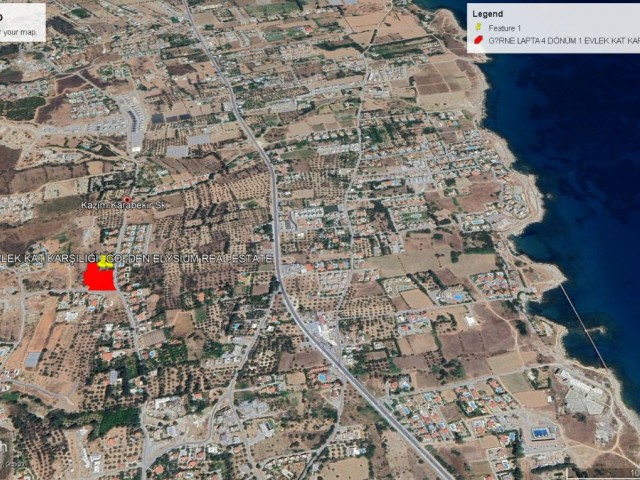Click 'Kazım Karabekir Sk' street label
The image size is (640, 480).
pyautogui.click(x=123, y=206)
